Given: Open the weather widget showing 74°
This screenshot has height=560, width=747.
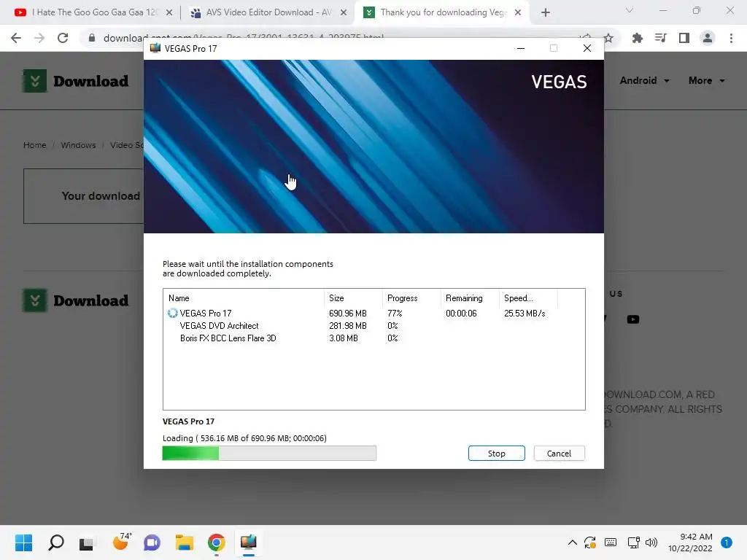Looking at the screenshot, I should pos(122,542).
